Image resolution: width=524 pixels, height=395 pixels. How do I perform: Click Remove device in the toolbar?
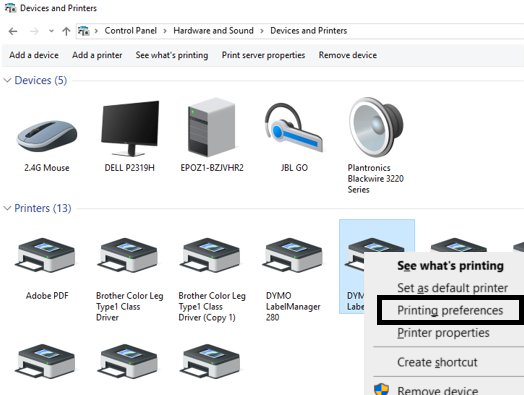click(348, 55)
